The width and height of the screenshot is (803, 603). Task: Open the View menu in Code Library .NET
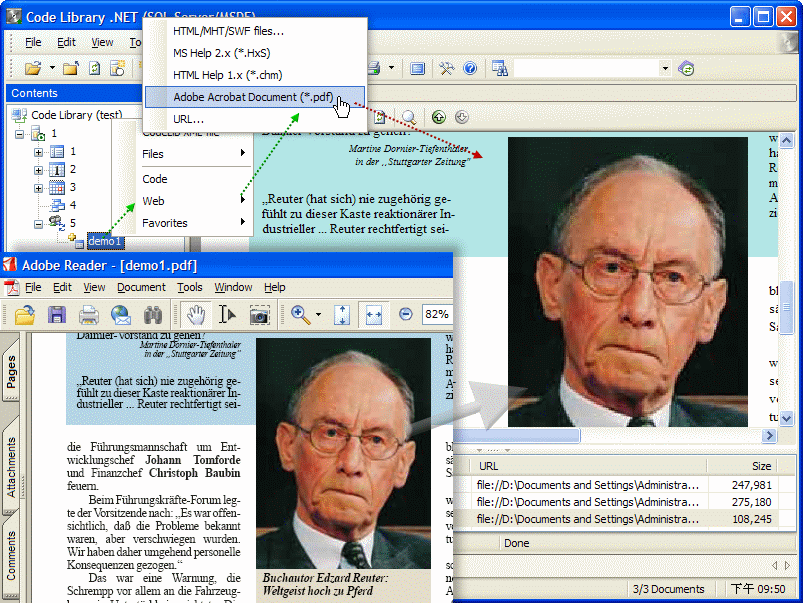coord(102,43)
